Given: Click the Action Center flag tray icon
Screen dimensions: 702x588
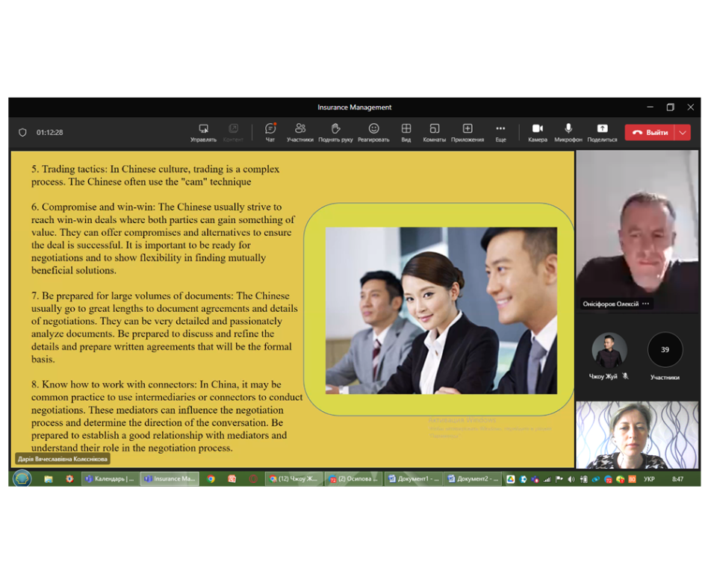Looking at the screenshot, I should [x=559, y=479].
